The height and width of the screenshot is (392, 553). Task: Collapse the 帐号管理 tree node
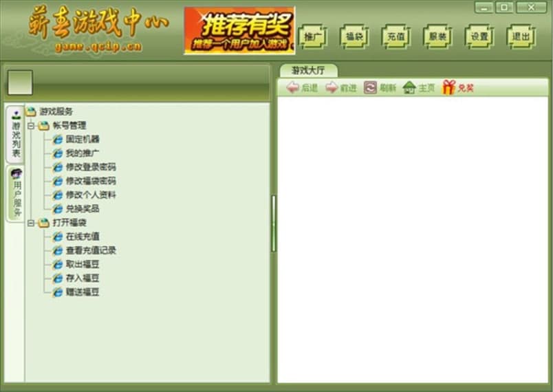point(31,125)
